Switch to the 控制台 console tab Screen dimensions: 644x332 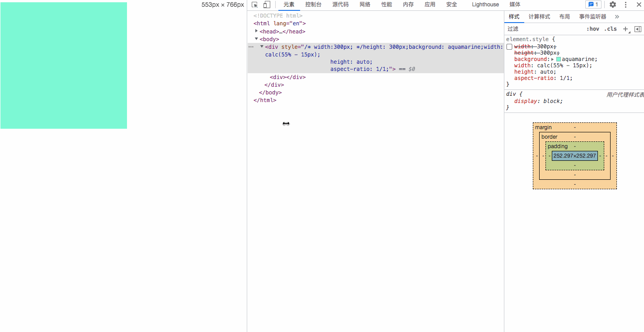pos(313,5)
